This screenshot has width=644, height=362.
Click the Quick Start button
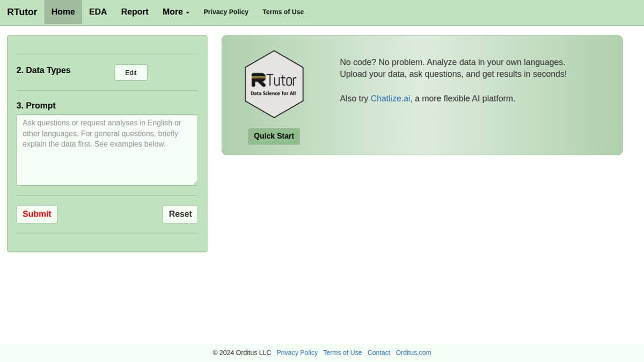click(274, 136)
